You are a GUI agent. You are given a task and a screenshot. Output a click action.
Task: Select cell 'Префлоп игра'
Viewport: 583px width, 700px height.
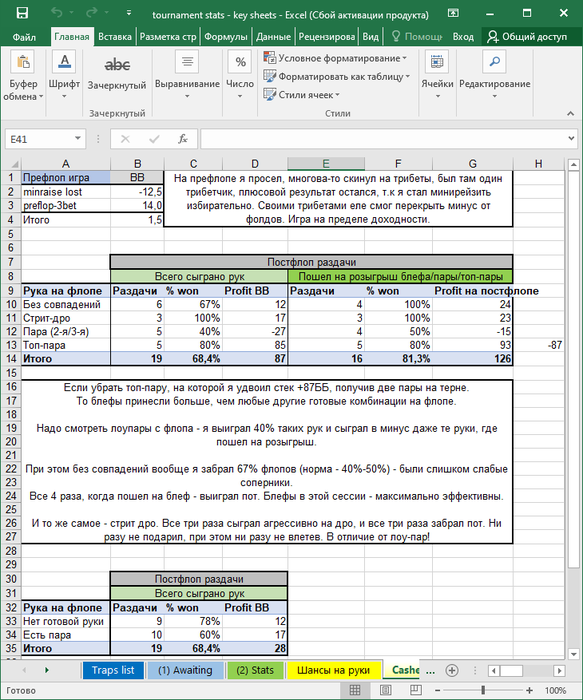(66, 177)
